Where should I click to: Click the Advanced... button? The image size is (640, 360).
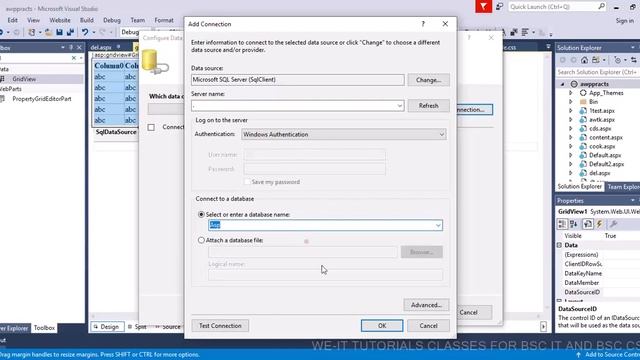tap(426, 305)
